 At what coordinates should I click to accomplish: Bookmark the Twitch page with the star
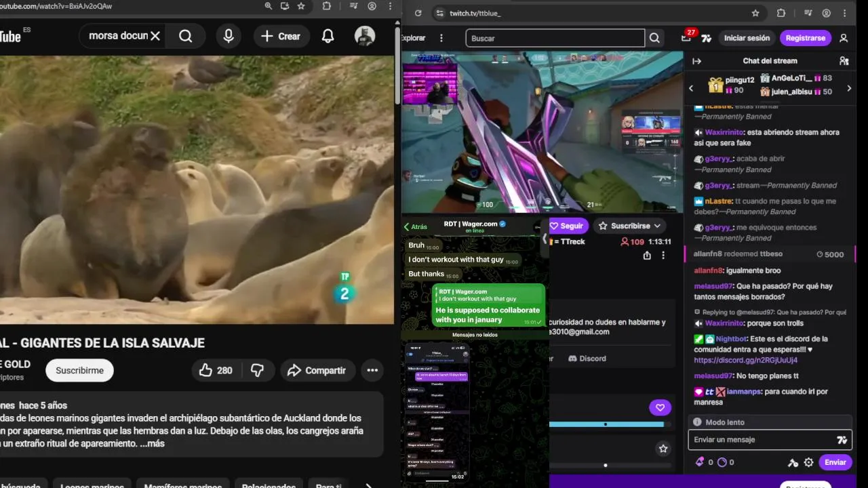point(755,13)
